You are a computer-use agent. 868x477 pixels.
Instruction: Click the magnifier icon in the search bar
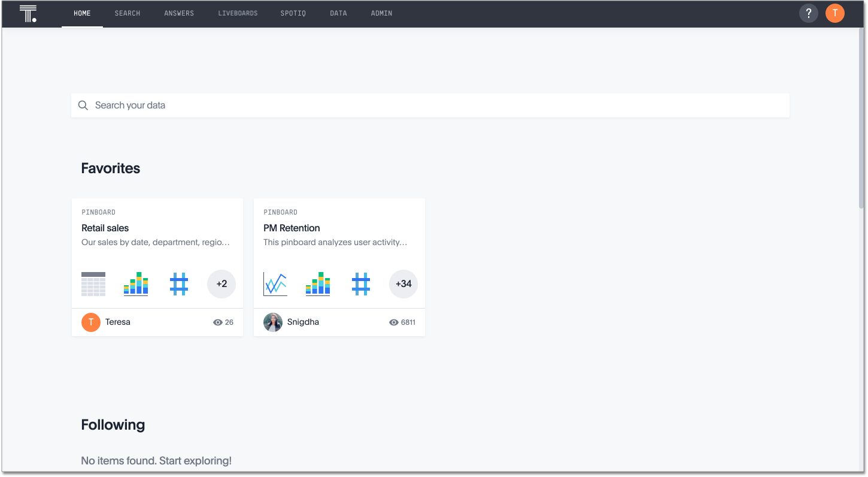pos(83,105)
